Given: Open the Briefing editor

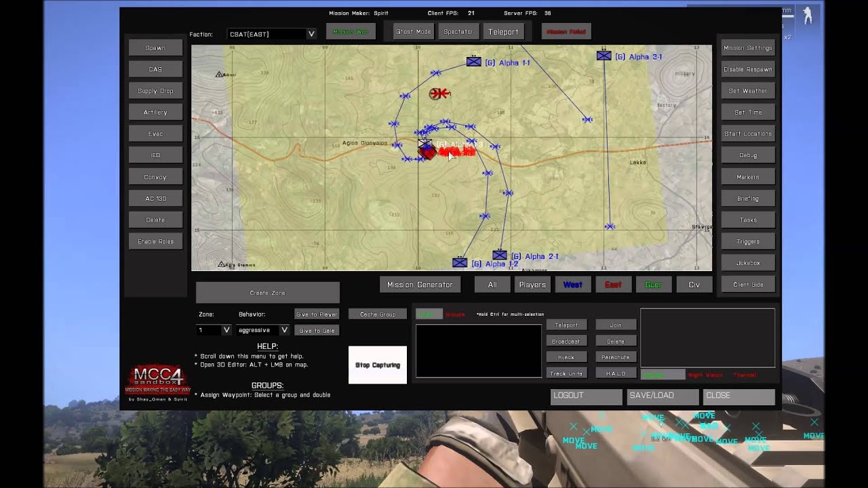Looking at the screenshot, I should (x=748, y=199).
